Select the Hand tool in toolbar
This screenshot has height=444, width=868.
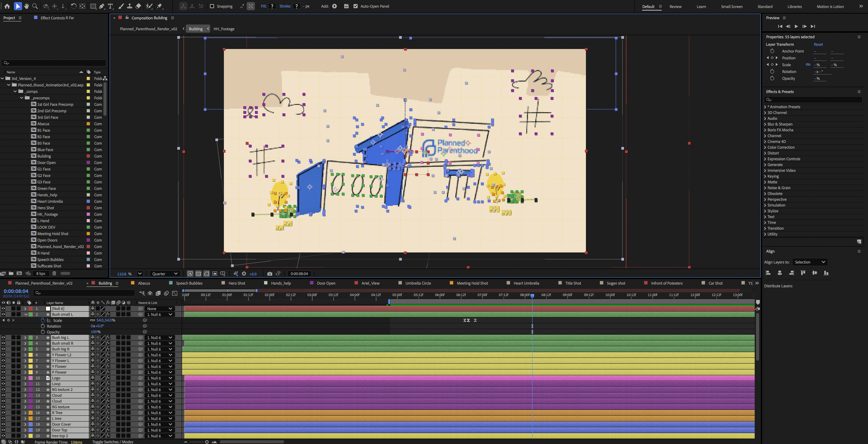point(26,6)
